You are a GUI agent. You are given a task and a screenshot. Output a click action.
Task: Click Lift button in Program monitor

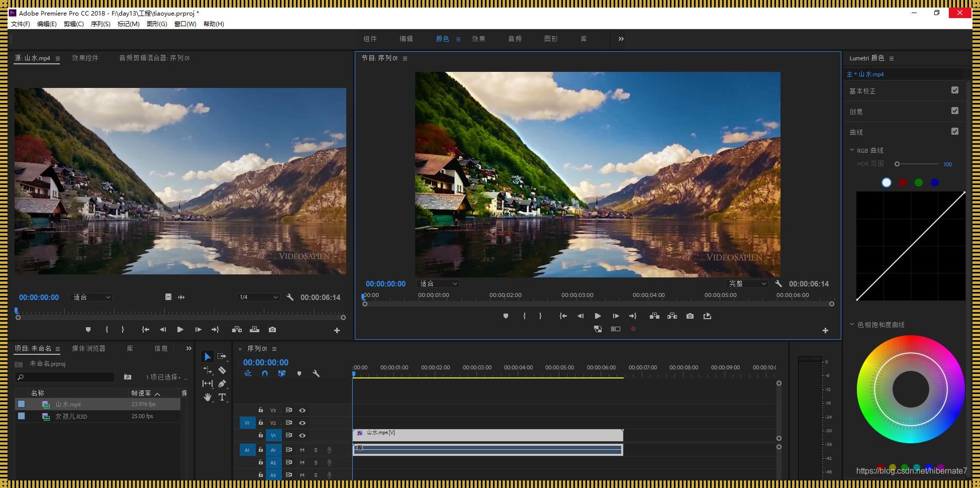tap(654, 316)
